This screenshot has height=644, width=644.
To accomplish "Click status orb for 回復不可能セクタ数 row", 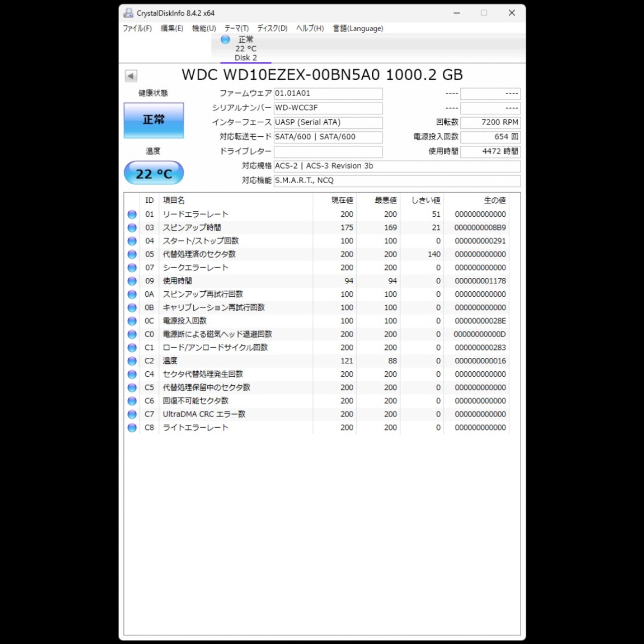I will [x=132, y=401].
